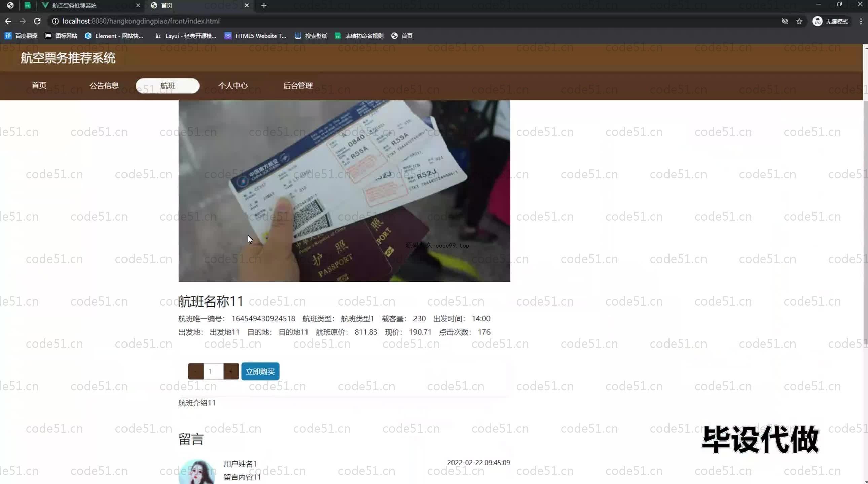The image size is (868, 484).
Task: Click the 航空票务推荐系统 site title
Action: pyautogui.click(x=68, y=58)
